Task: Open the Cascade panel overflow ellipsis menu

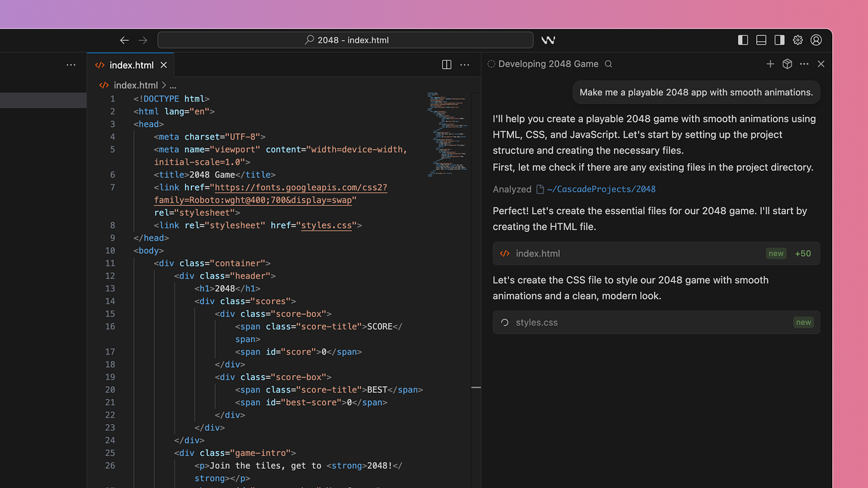Action: coord(804,64)
